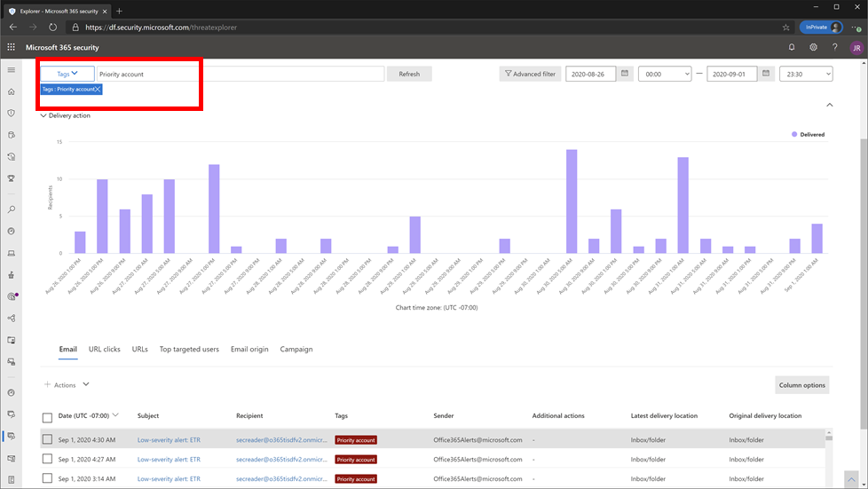Click the Delivered legend color swatch

tap(794, 134)
